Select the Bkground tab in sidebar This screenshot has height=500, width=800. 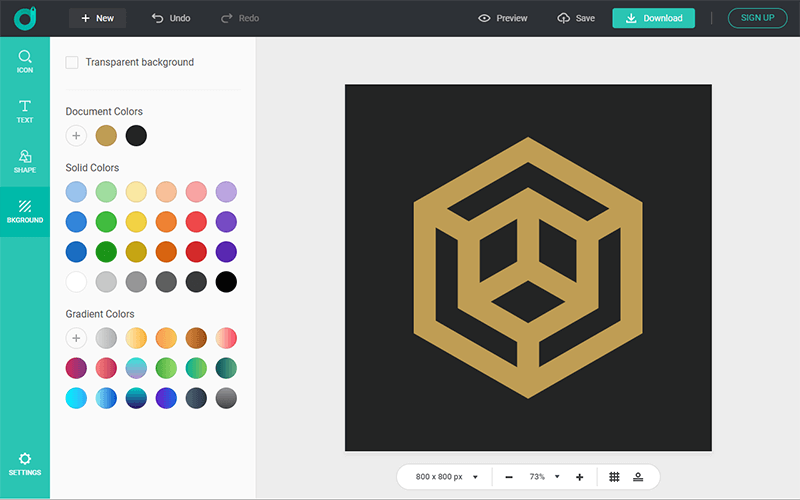pos(25,211)
